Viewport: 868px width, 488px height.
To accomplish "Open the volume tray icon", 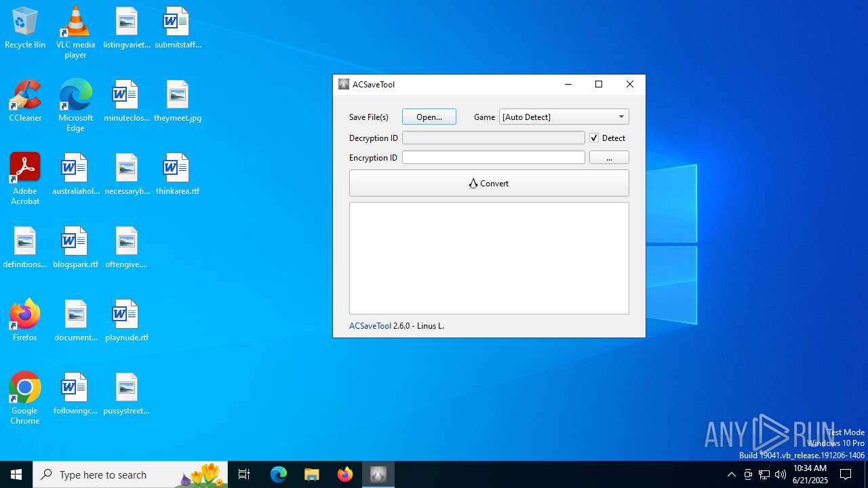I will [781, 474].
